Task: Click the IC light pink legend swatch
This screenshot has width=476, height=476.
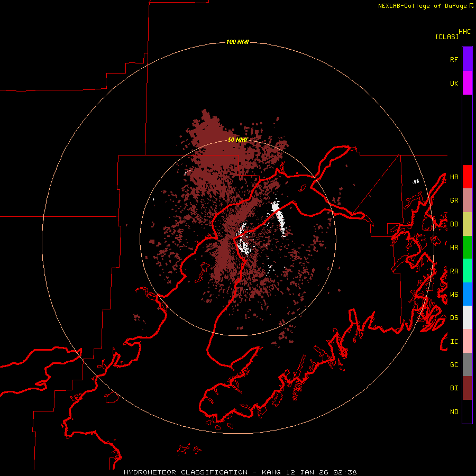Action: point(467,341)
